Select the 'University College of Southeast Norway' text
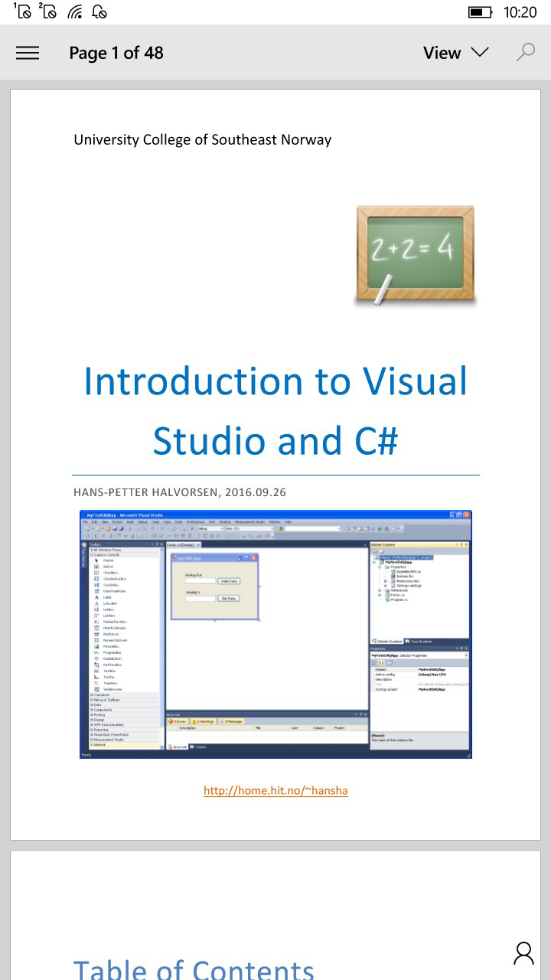 pos(203,140)
